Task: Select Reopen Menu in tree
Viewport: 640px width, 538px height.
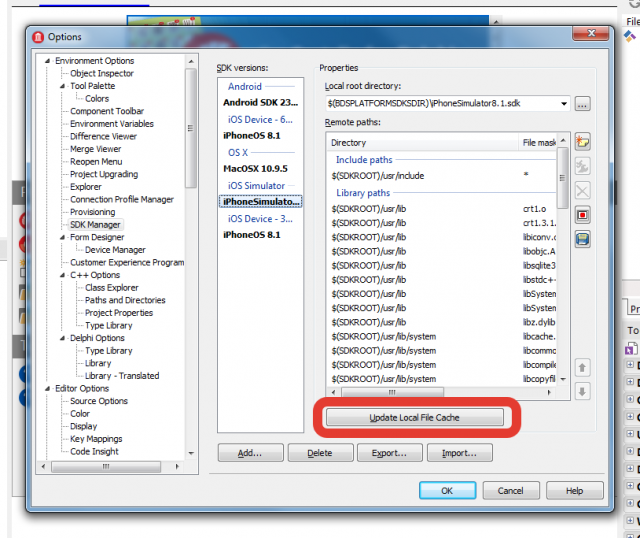Action: coord(96,162)
